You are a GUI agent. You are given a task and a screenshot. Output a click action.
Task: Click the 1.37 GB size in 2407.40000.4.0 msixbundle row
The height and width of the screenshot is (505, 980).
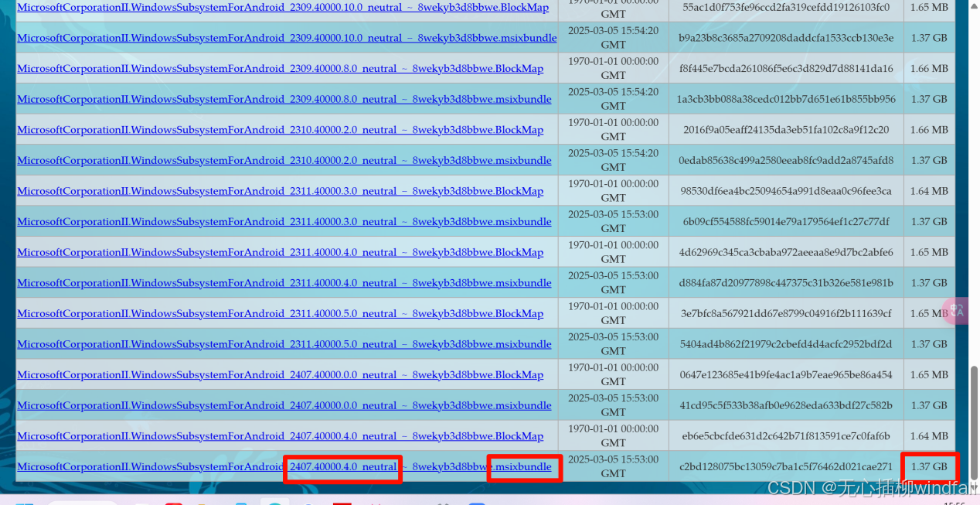(929, 466)
